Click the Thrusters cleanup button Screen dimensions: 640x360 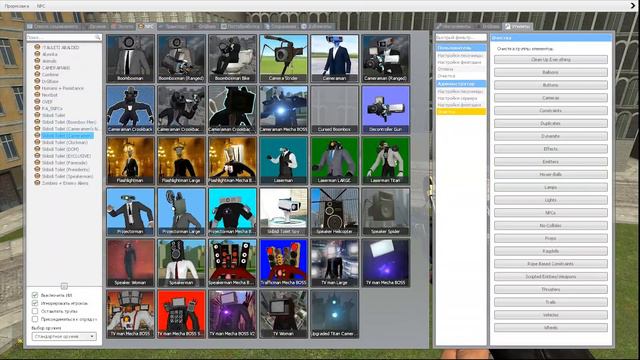(x=551, y=289)
